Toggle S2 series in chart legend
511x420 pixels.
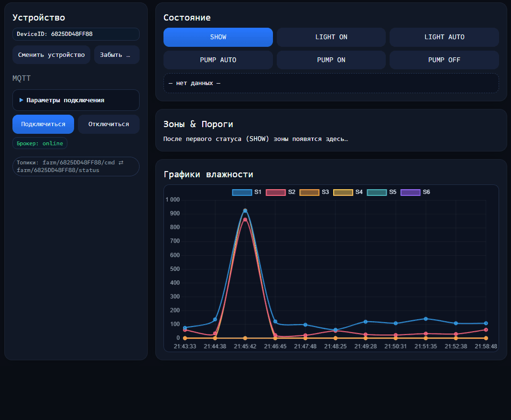point(275,192)
